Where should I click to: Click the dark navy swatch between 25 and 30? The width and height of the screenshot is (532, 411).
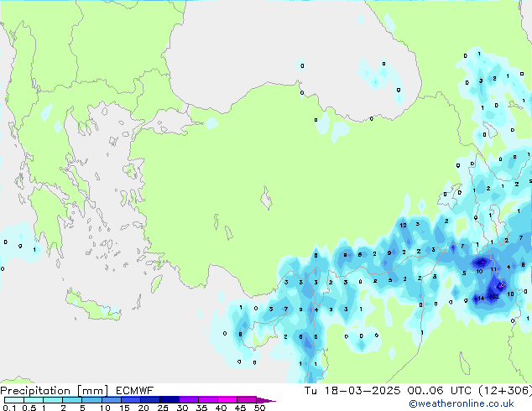point(169,400)
